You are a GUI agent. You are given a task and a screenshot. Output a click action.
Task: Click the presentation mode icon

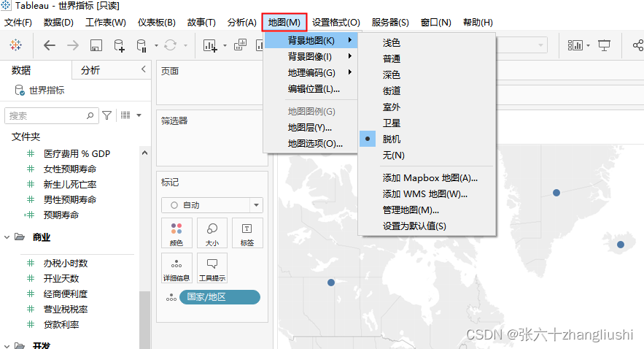604,45
